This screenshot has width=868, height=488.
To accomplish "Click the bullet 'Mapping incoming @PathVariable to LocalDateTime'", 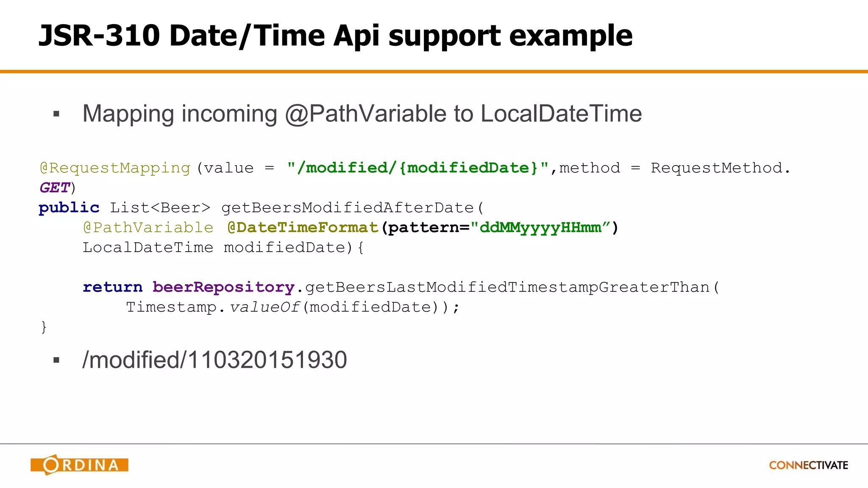I will coord(362,114).
